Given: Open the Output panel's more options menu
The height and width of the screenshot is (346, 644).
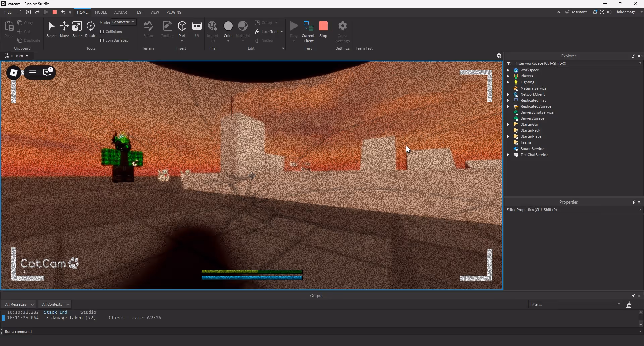Looking at the screenshot, I should 639,304.
